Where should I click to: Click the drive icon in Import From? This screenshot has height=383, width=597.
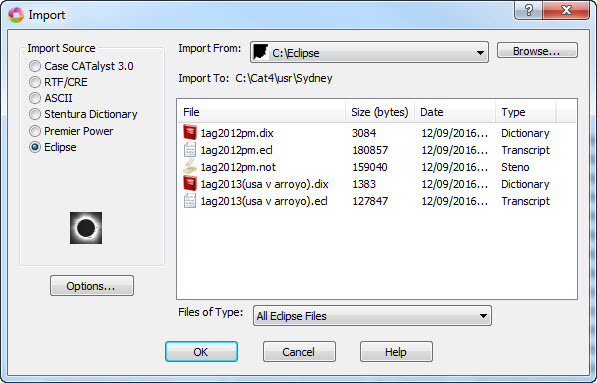(261, 52)
